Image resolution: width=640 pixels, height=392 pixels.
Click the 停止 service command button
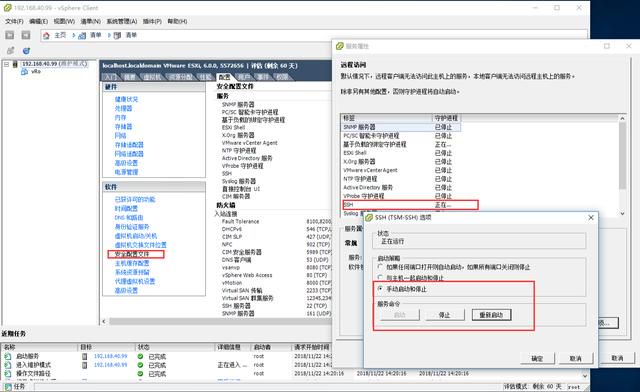click(x=444, y=315)
